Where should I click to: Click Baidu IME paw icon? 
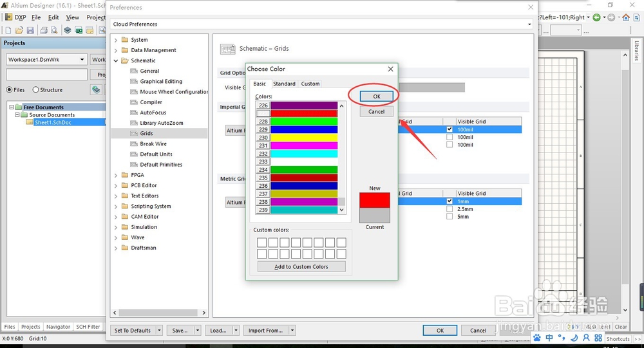click(x=538, y=338)
